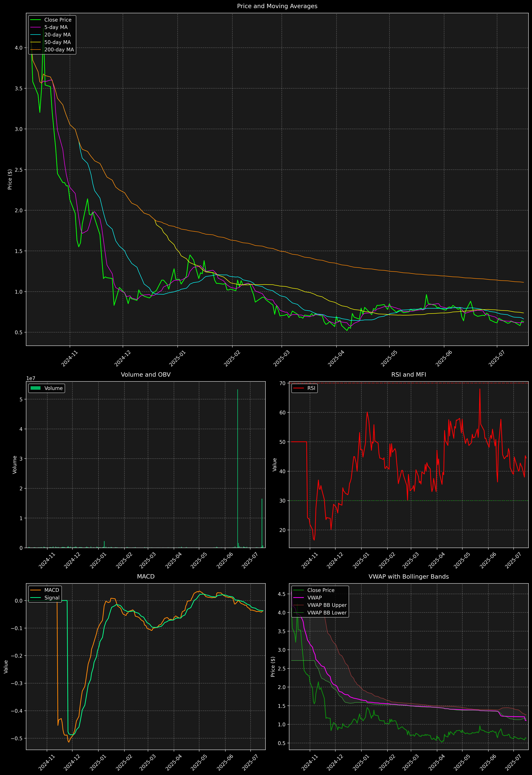Click the tallest volume bar in June 2025
The height and width of the screenshot is (775, 532).
(x=238, y=469)
